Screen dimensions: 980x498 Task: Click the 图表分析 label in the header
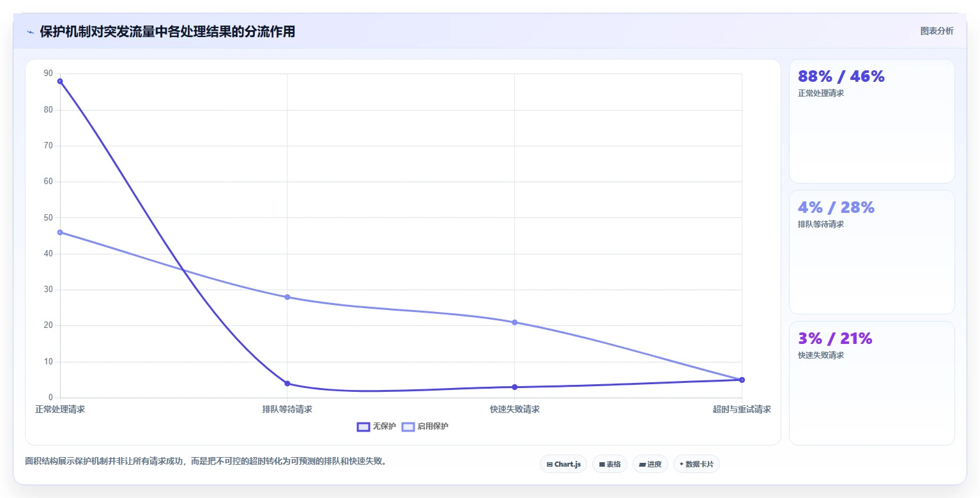tap(937, 31)
